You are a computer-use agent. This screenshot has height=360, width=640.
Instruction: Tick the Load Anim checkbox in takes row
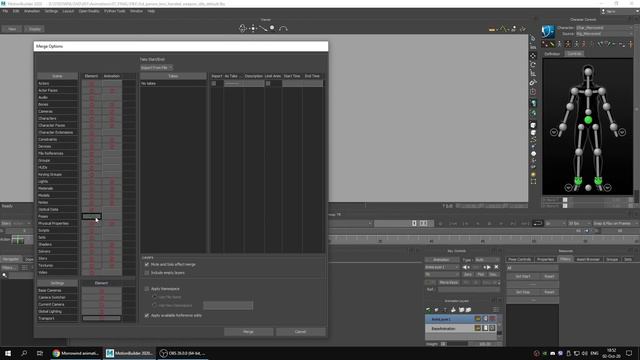pyautogui.click(x=268, y=83)
